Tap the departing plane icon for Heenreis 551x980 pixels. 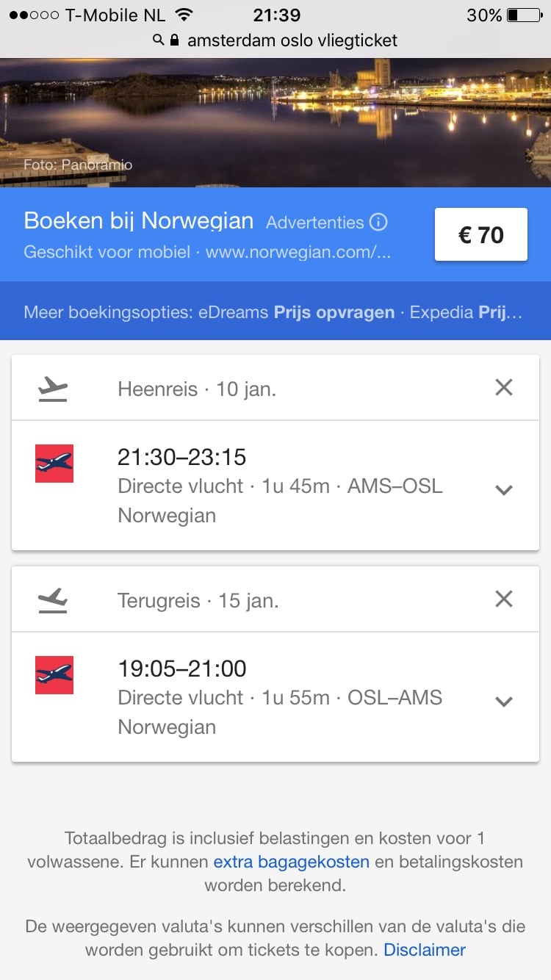pos(52,388)
